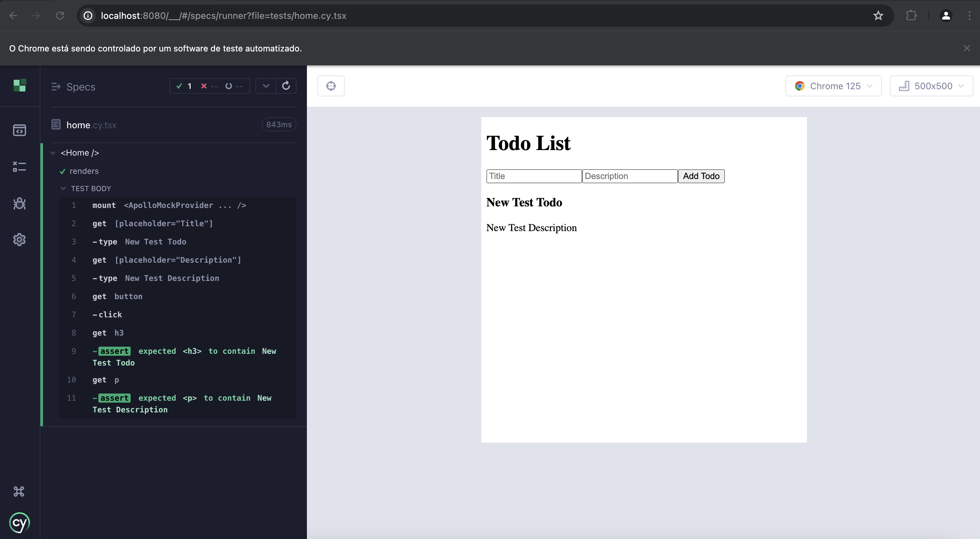This screenshot has width=980, height=539.
Task: Click the Add Todo button
Action: click(x=701, y=176)
